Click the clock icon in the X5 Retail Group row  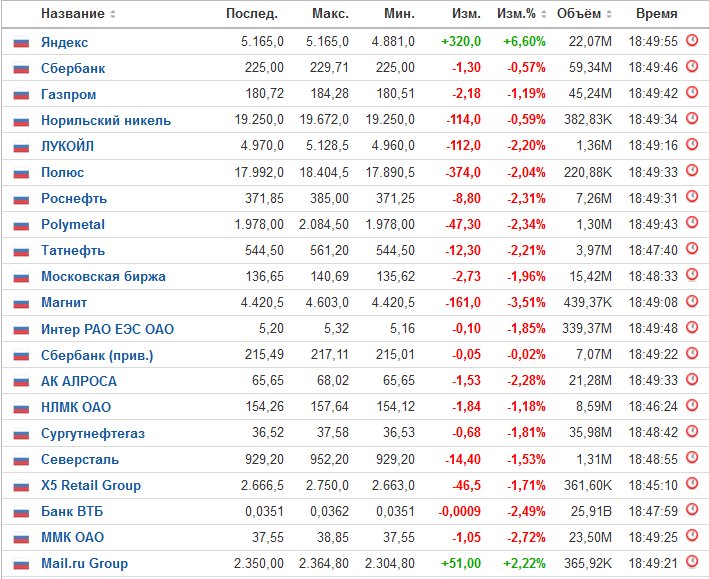692,484
